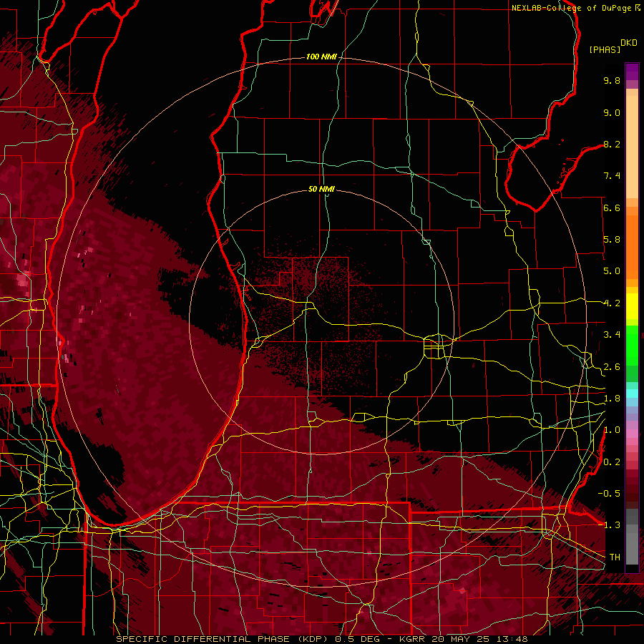
Task: Click the cyan color scale segment
Action: (x=632, y=393)
